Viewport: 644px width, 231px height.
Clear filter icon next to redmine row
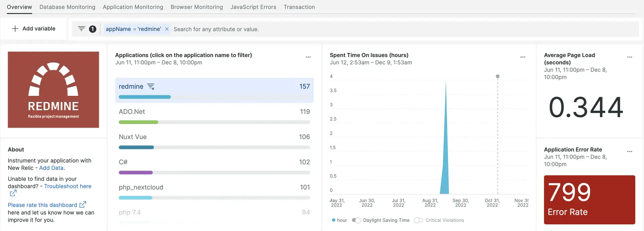(151, 86)
